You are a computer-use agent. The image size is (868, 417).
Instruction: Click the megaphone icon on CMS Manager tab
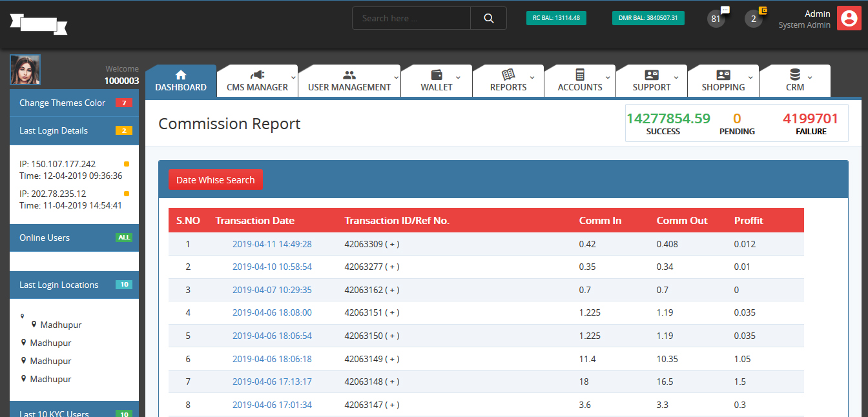[257, 74]
